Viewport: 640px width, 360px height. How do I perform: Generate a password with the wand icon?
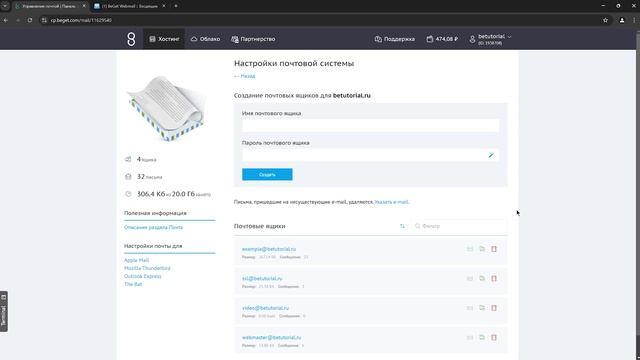point(491,155)
